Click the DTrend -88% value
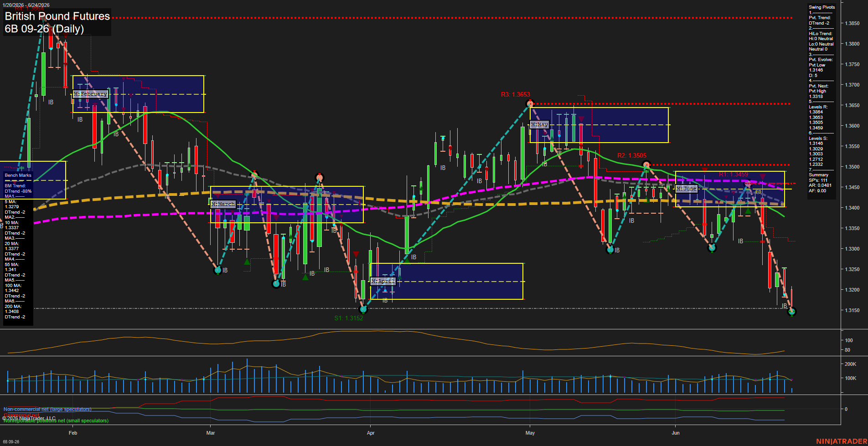Screen dimensions: 868x446 (x=18, y=191)
